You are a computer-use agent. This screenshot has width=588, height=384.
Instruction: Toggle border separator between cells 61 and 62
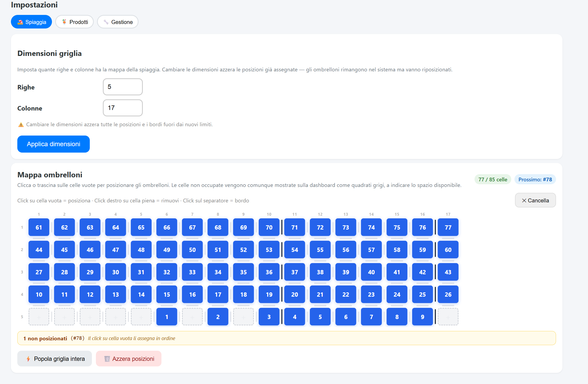tap(52, 227)
